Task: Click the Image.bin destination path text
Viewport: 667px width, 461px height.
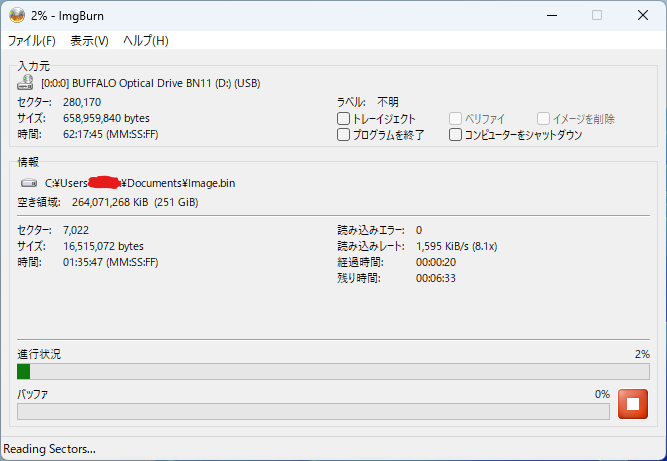Action: coord(141,183)
